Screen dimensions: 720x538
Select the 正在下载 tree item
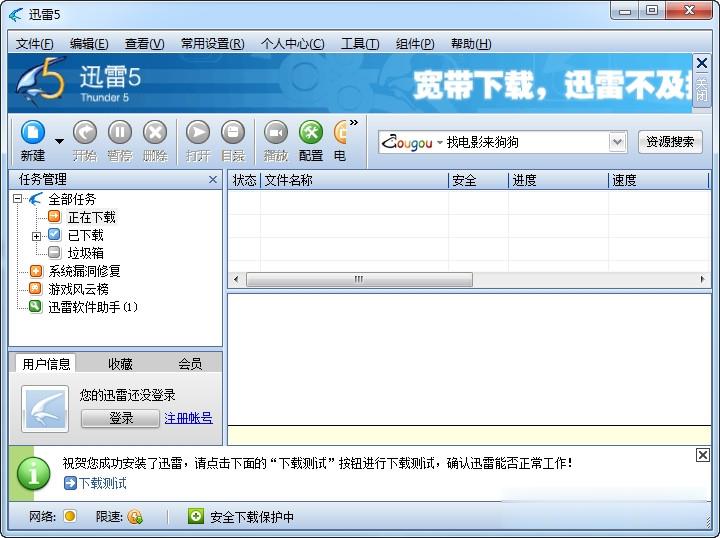pos(91,217)
